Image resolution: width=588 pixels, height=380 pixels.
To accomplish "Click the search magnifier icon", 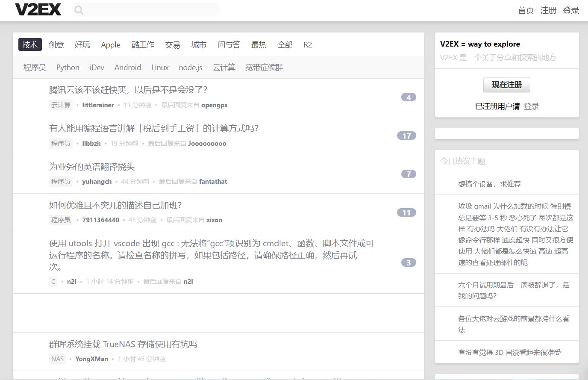I will [79, 9].
